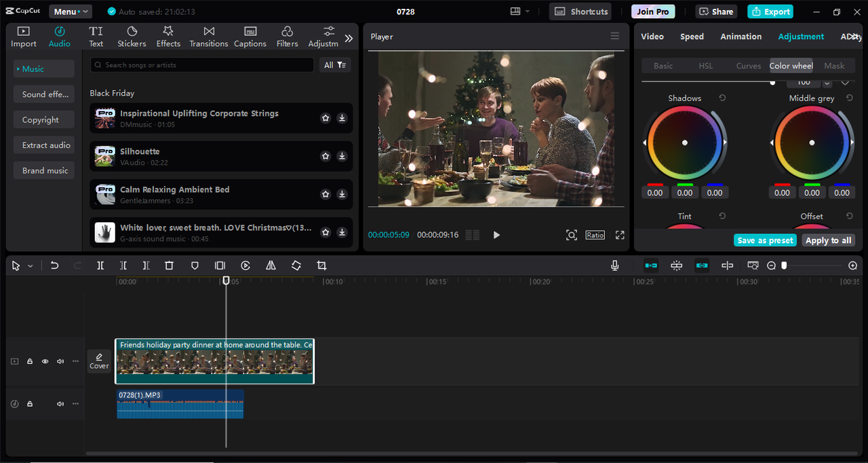Favorite Calm Relaxing Ambient Bed with star
The height and width of the screenshot is (463, 868).
pyautogui.click(x=325, y=194)
